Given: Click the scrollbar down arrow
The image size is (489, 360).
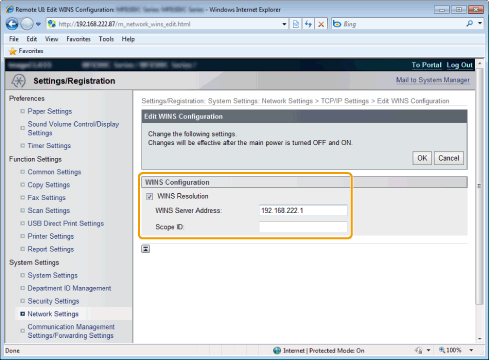Looking at the screenshot, I should (480, 339).
